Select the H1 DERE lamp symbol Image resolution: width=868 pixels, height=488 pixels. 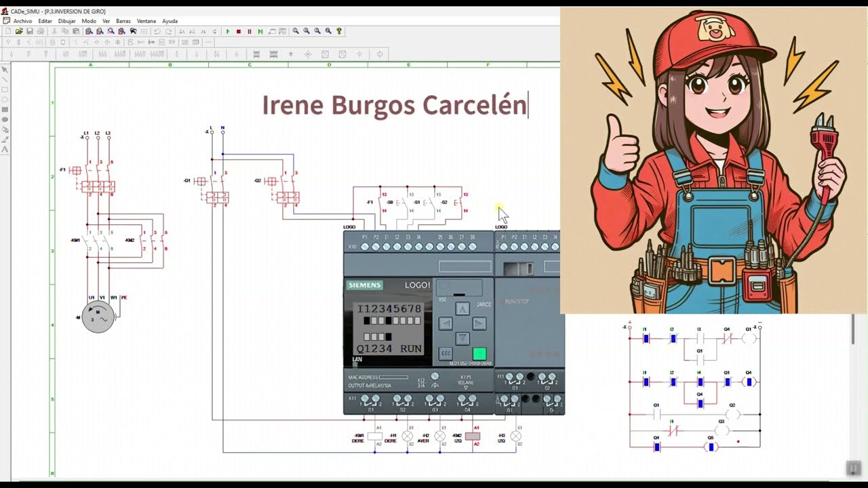(x=408, y=436)
